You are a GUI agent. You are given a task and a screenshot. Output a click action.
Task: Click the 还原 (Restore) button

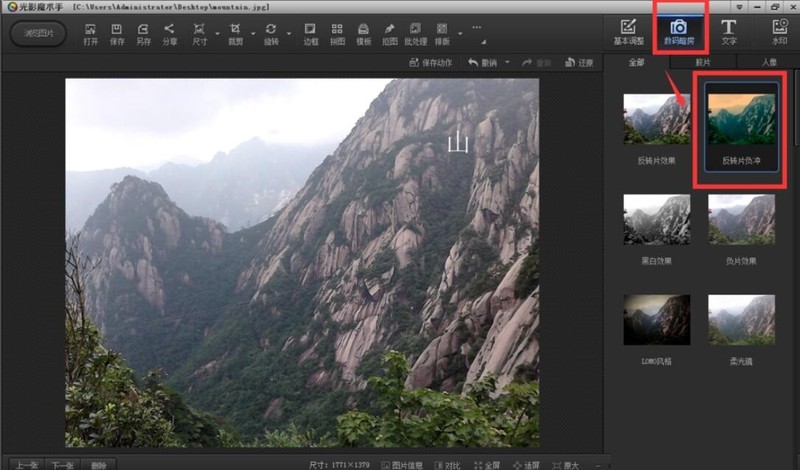(579, 63)
